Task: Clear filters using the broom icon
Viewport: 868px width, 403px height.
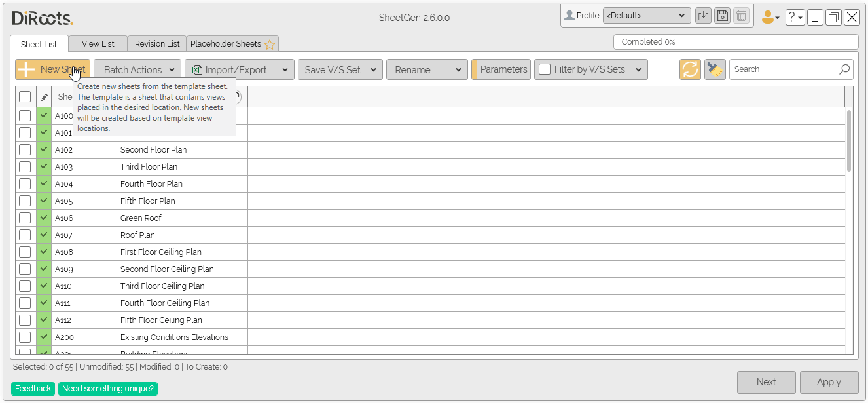Action: click(x=714, y=69)
